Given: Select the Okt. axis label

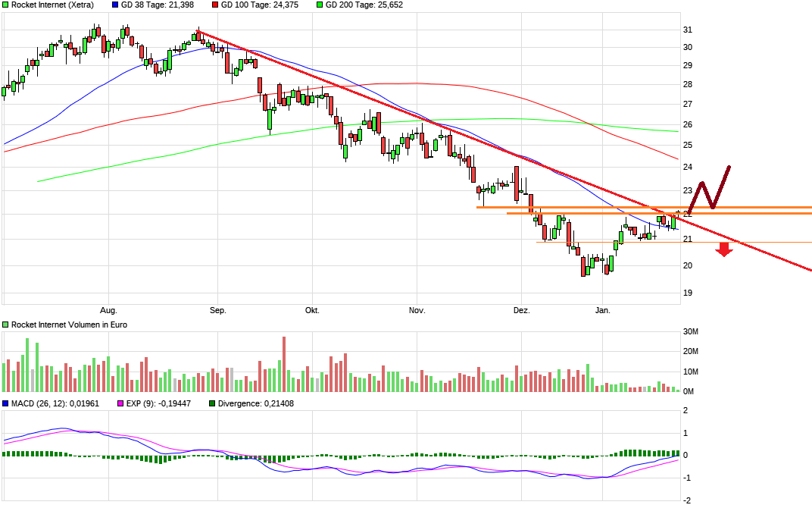Looking at the screenshot, I should 311,310.
